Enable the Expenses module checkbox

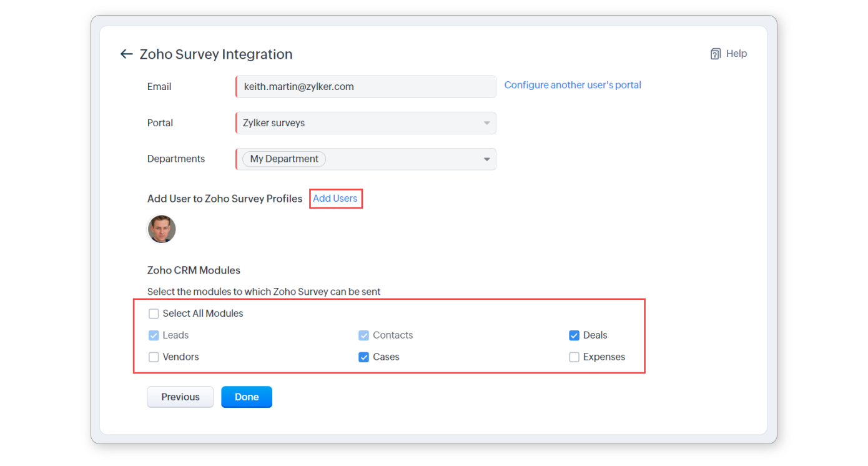pyautogui.click(x=574, y=357)
